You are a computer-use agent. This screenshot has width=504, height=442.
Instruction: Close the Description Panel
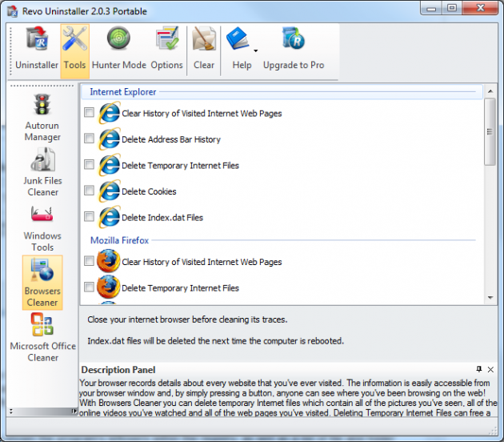[x=490, y=370]
